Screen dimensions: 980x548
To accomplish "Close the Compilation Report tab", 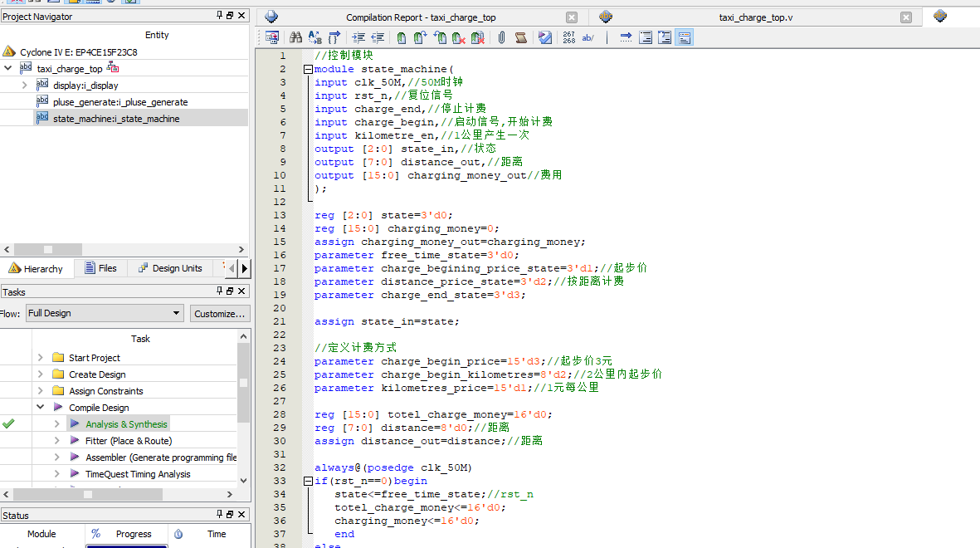I will tap(572, 17).
